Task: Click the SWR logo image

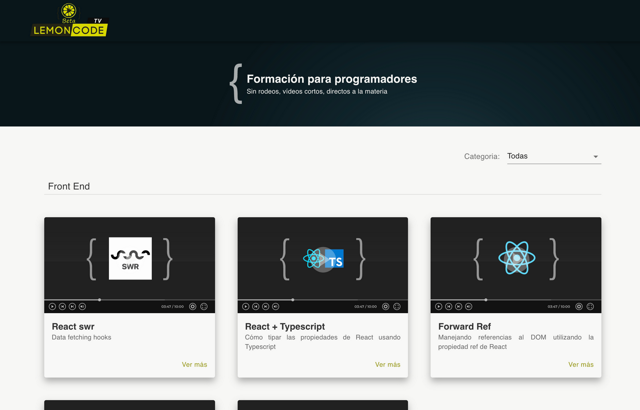Action: click(x=130, y=258)
